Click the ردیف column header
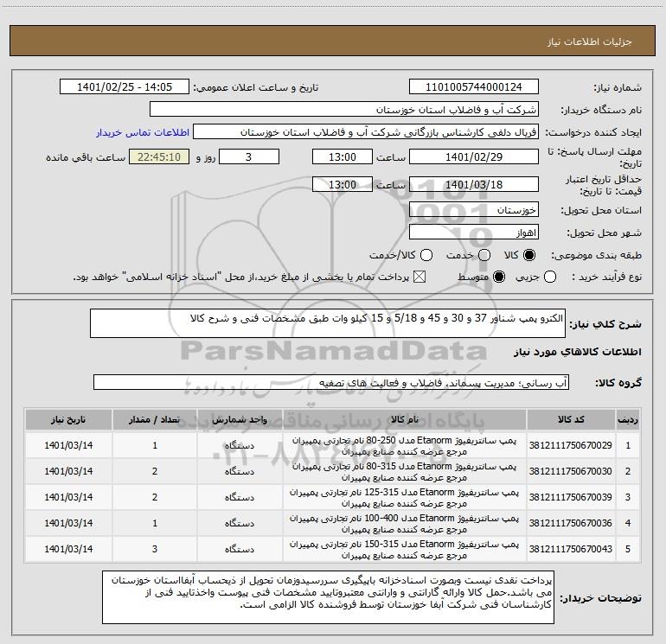Screen dimensions: 666x644 (628, 419)
